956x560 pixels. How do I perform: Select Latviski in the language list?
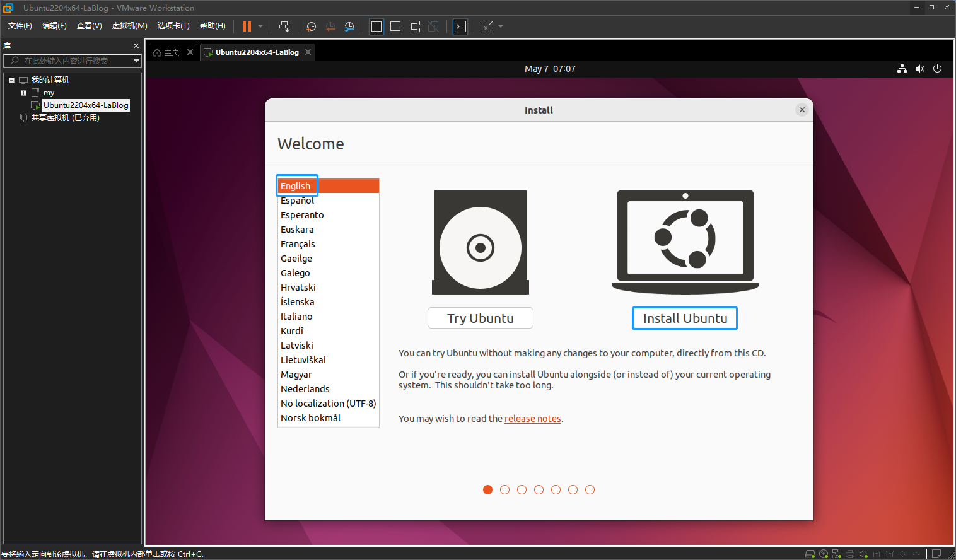click(x=329, y=346)
